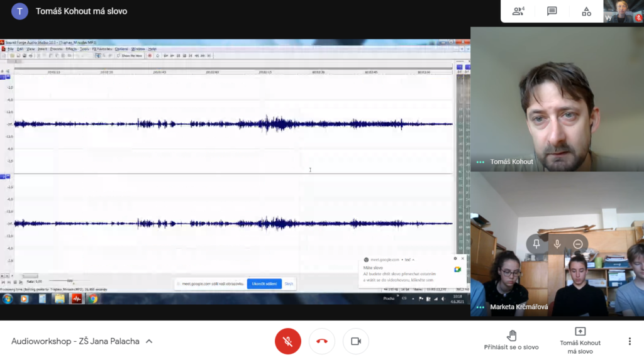Open the activities shapes icon

[x=586, y=11]
